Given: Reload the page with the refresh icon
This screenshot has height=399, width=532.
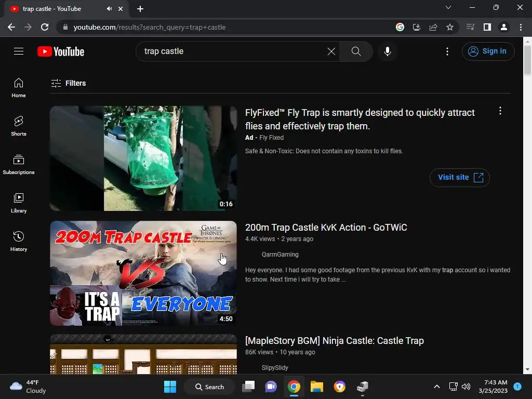Looking at the screenshot, I should click(45, 27).
